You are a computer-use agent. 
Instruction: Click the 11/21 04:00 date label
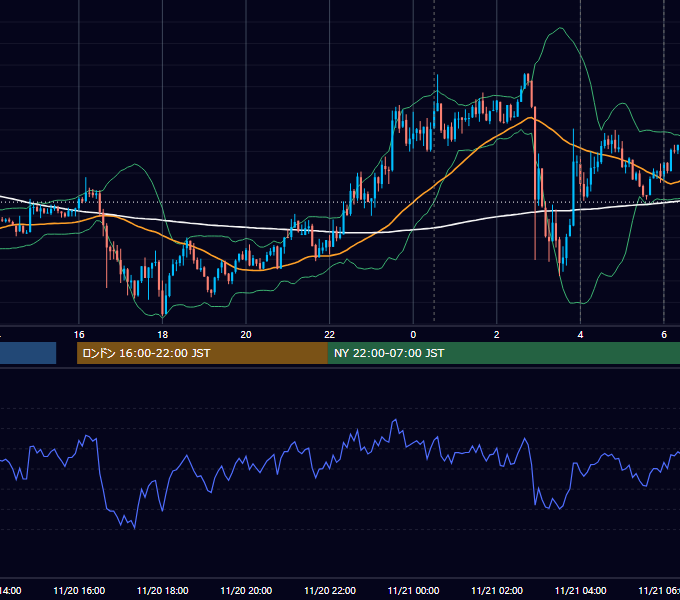pyautogui.click(x=581, y=591)
